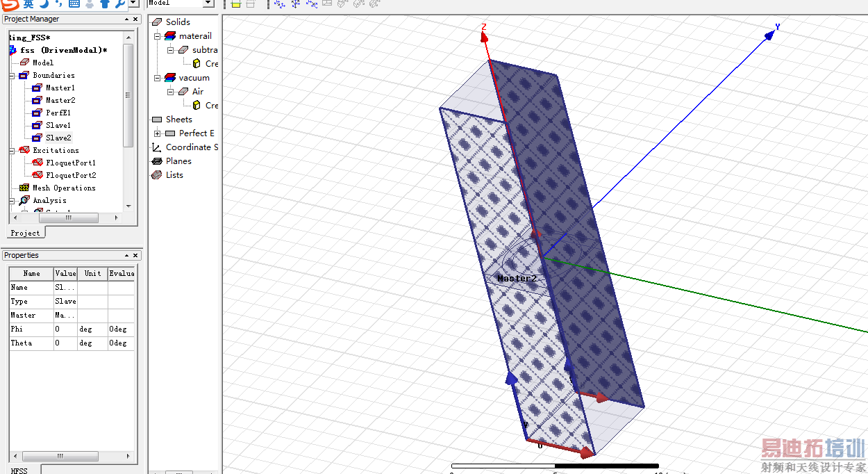The width and height of the screenshot is (868, 474).
Task: Toggle the IME punctuation mode icon
Action: [60, 3]
